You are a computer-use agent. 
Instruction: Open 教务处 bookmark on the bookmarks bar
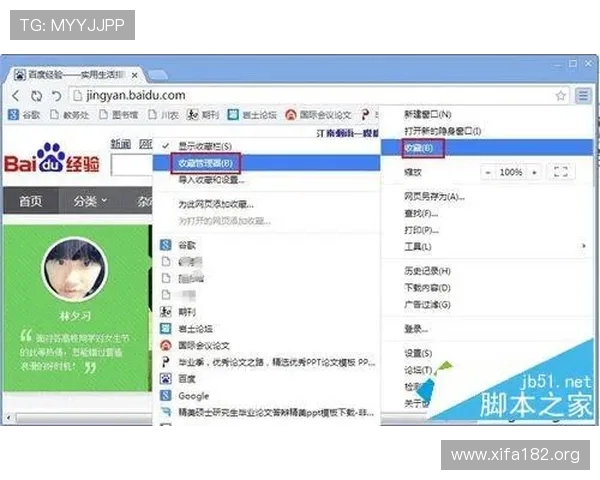tap(70, 114)
